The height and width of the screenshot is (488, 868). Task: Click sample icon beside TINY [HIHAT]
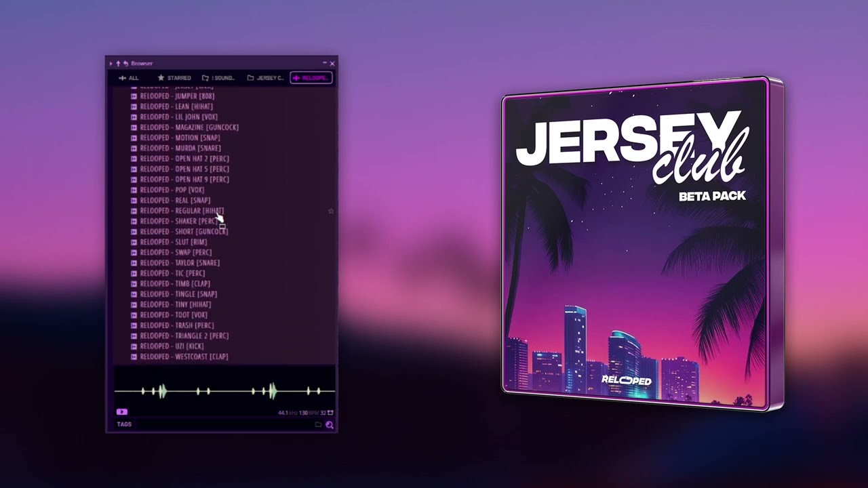(134, 304)
